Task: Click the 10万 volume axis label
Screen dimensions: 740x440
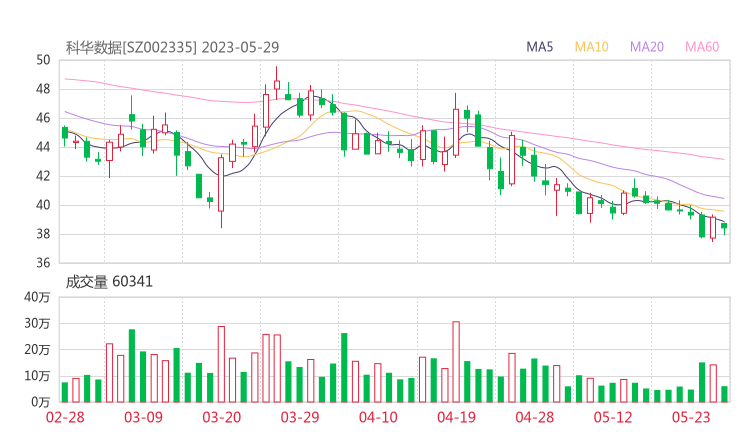Action: tap(37, 376)
